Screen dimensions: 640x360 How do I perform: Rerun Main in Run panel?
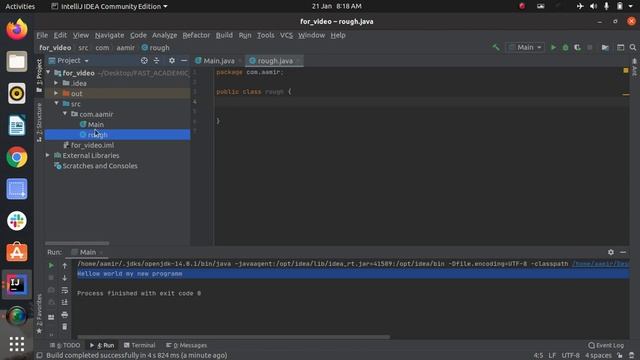coord(51,265)
